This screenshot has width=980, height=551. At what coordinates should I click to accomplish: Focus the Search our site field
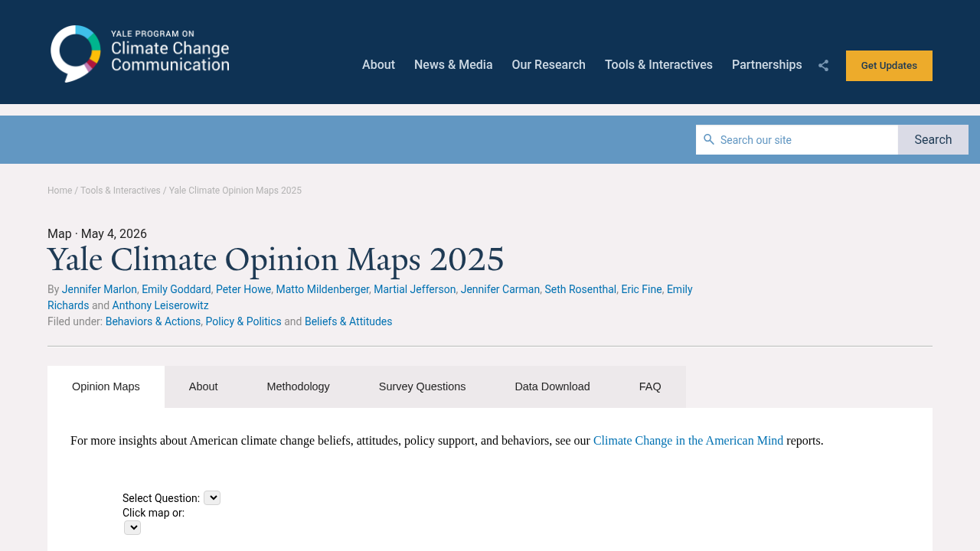tap(797, 140)
